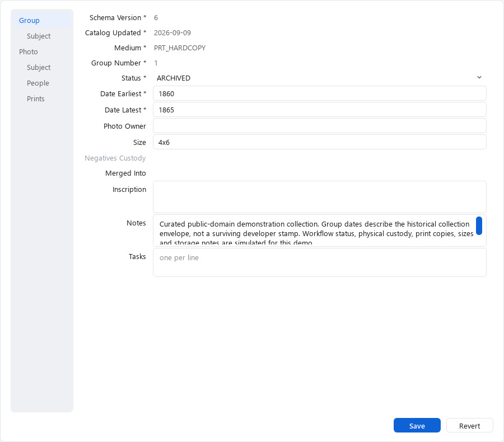The image size is (504, 442).
Task: Click the Inscription label
Action: (x=129, y=190)
